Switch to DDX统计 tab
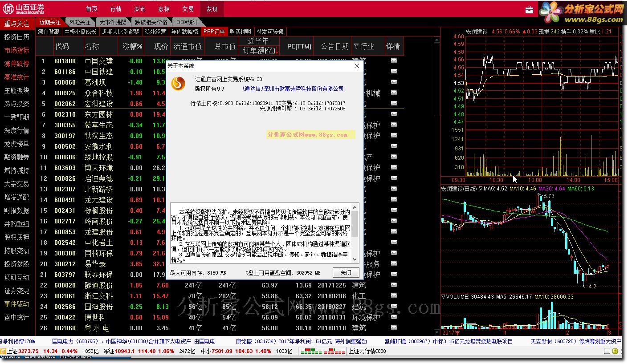628x364 pixels. 187,22
